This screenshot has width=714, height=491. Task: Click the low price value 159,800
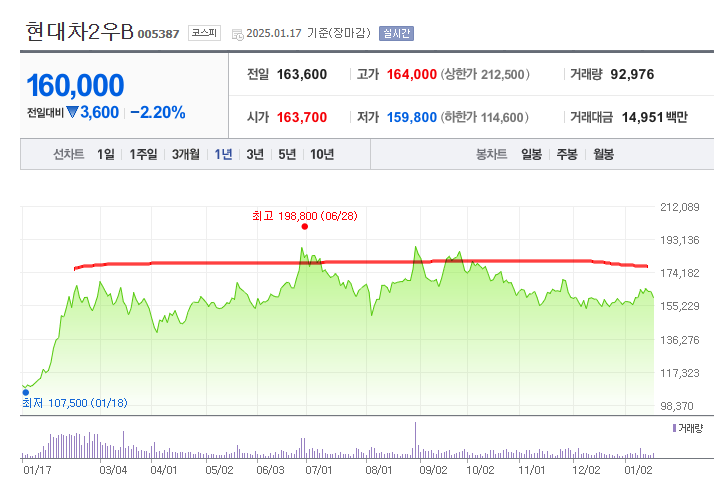[412, 118]
